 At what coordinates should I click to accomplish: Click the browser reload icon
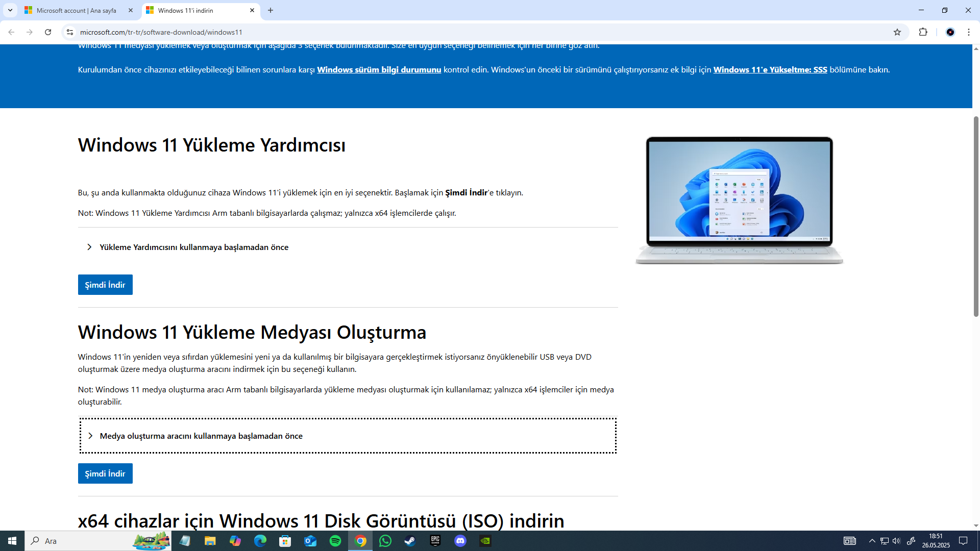click(x=48, y=32)
